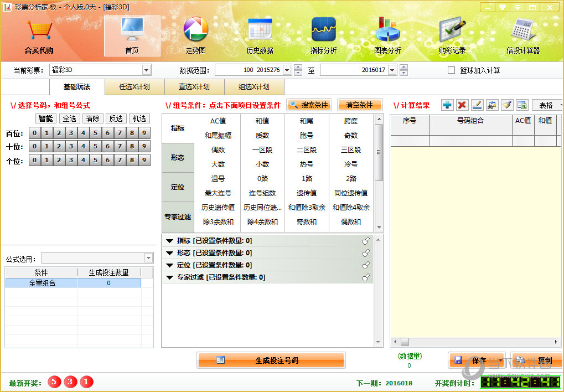Click the 机选 random pick button
The width and height of the screenshot is (564, 392).
tap(139, 118)
